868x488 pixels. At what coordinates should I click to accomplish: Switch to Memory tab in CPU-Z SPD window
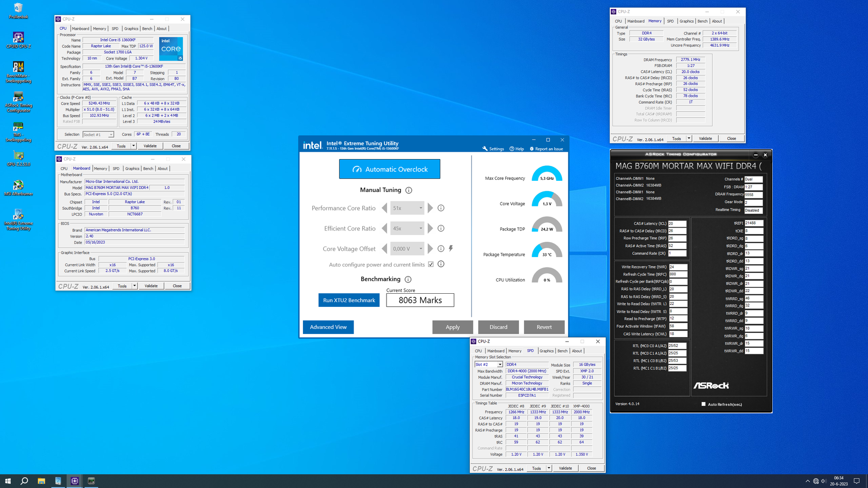point(514,351)
